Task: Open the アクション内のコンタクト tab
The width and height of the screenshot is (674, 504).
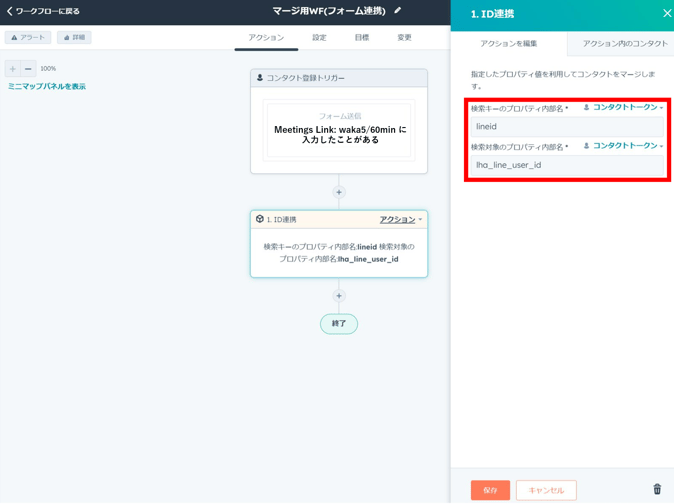Action: click(x=625, y=44)
